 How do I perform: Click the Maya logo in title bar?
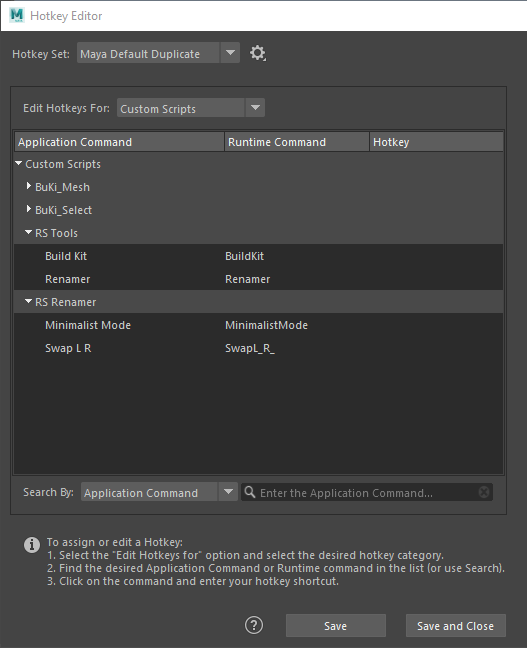[x=17, y=15]
